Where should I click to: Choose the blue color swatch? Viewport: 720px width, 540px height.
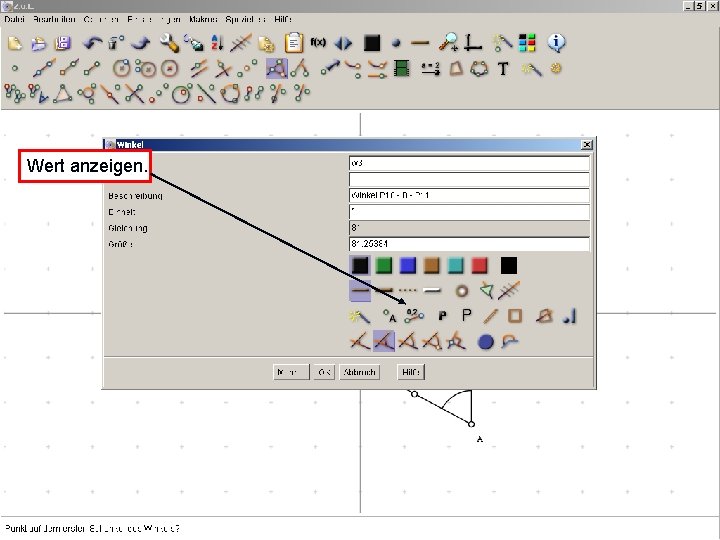tap(408, 265)
